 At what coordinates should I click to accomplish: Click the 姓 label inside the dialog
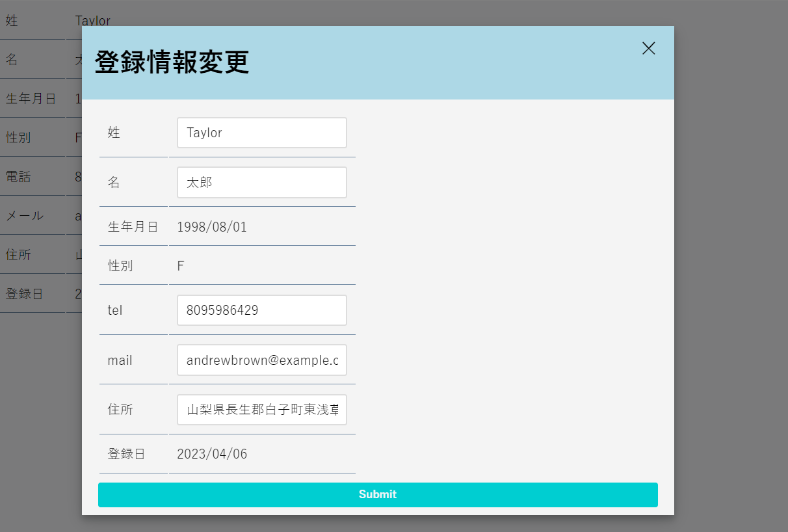coord(114,133)
